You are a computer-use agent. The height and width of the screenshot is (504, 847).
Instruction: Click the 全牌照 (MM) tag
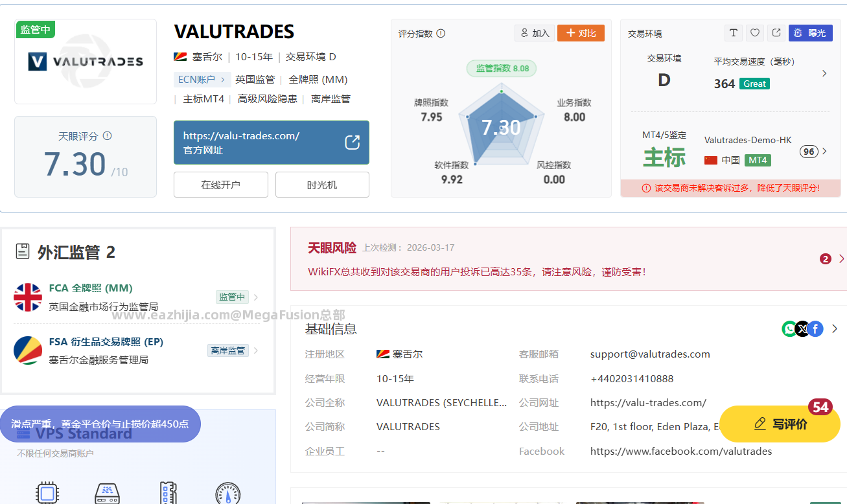[318, 80]
